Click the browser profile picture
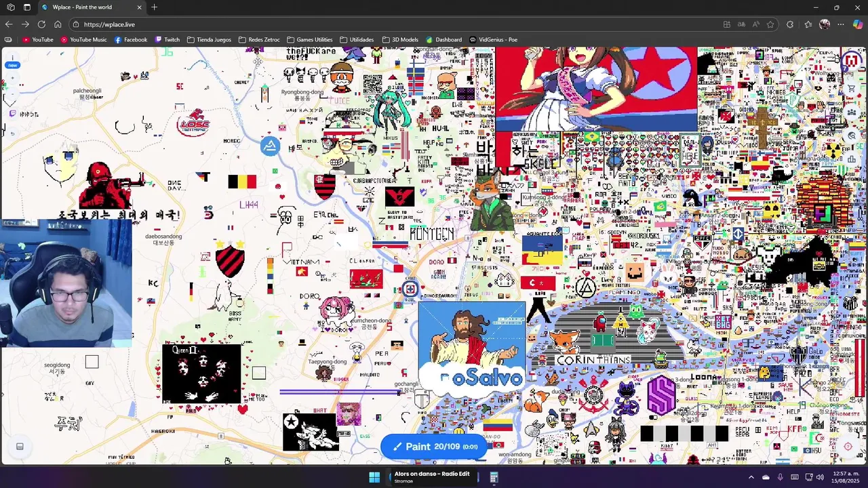The width and height of the screenshot is (868, 488). pos(825,24)
